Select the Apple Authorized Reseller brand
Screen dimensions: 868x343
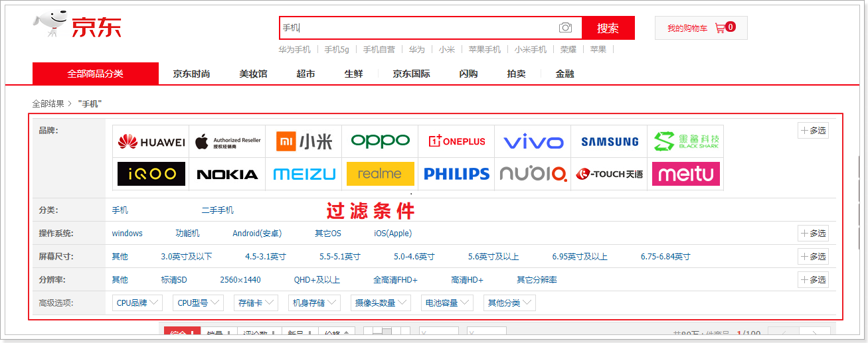coord(227,141)
